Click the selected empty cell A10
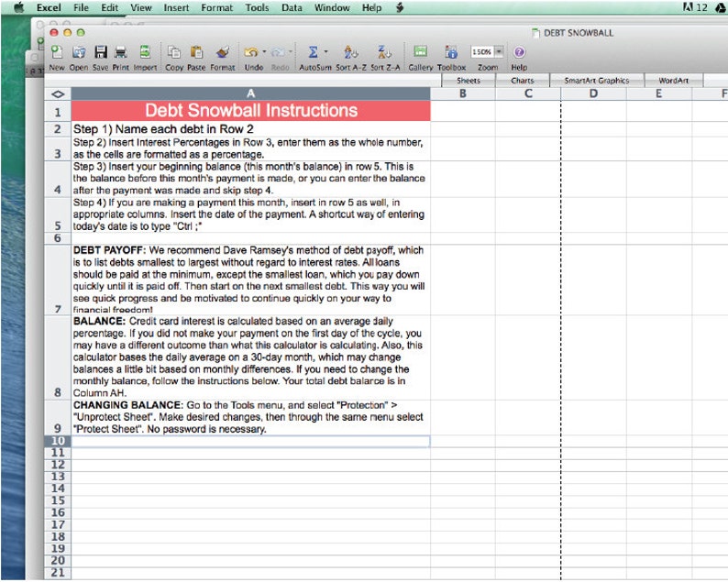 (250, 442)
